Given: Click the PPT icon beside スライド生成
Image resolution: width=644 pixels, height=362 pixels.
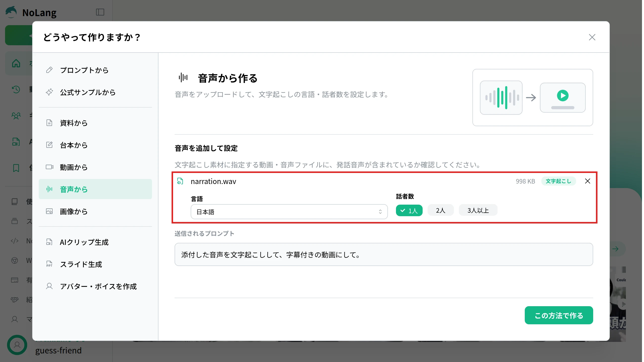Looking at the screenshot, I should tap(49, 264).
